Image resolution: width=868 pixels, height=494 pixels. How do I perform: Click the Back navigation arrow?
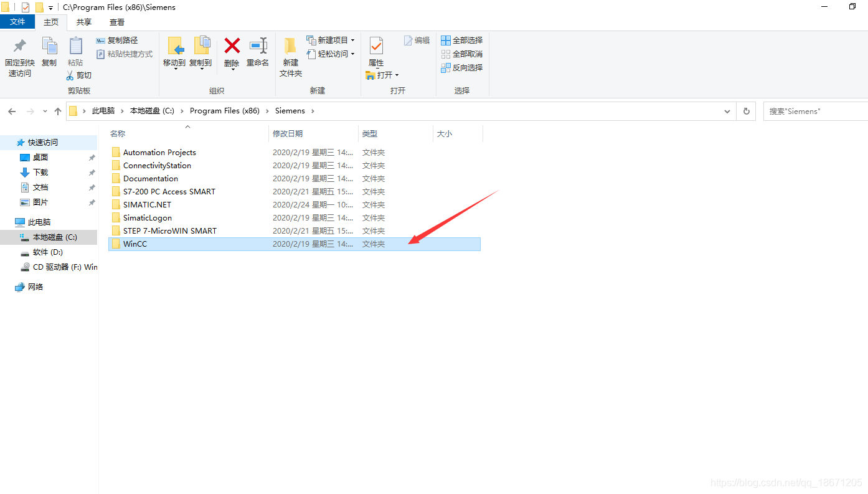[x=12, y=111]
